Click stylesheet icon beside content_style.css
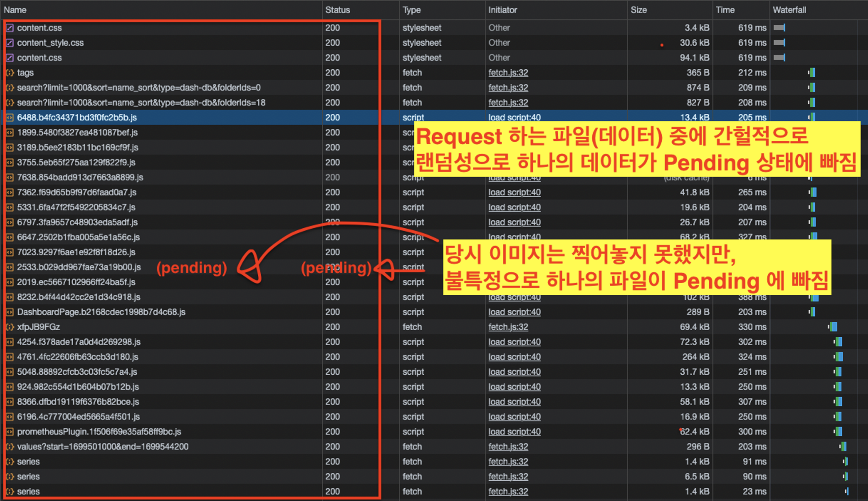 tap(10, 43)
